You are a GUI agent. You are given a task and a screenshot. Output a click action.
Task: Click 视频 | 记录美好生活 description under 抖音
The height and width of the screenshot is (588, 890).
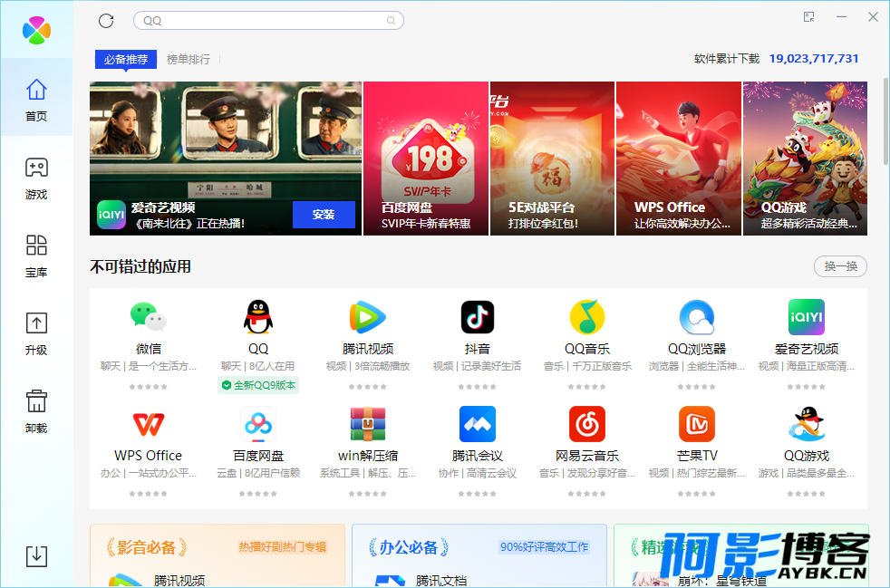tap(478, 366)
